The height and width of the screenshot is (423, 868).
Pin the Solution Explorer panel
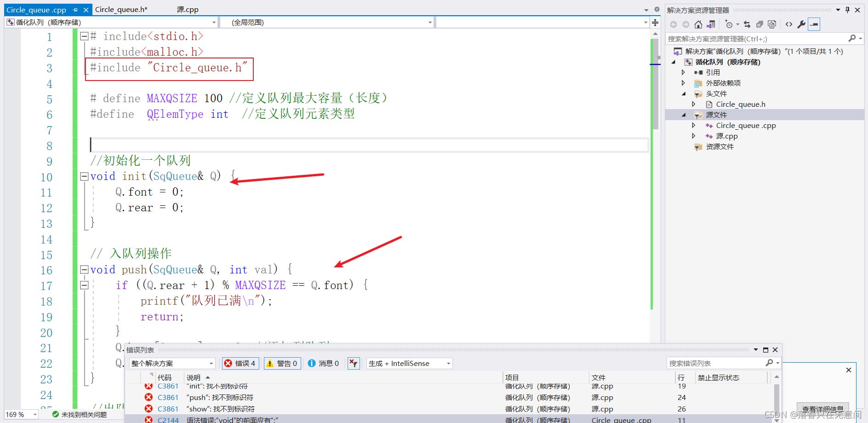coord(848,10)
